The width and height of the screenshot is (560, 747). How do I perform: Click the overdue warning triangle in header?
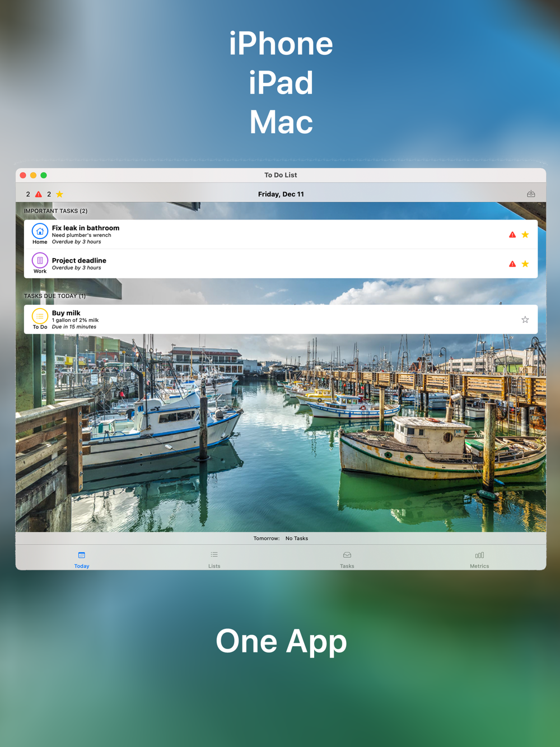point(39,194)
